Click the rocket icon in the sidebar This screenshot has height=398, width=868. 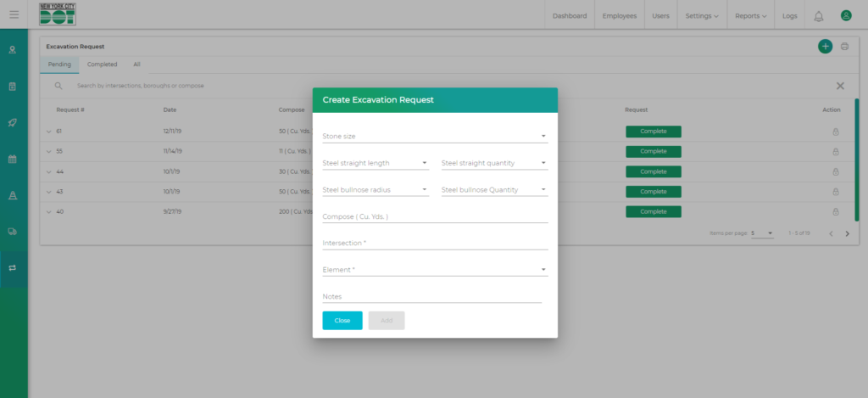tap(13, 122)
